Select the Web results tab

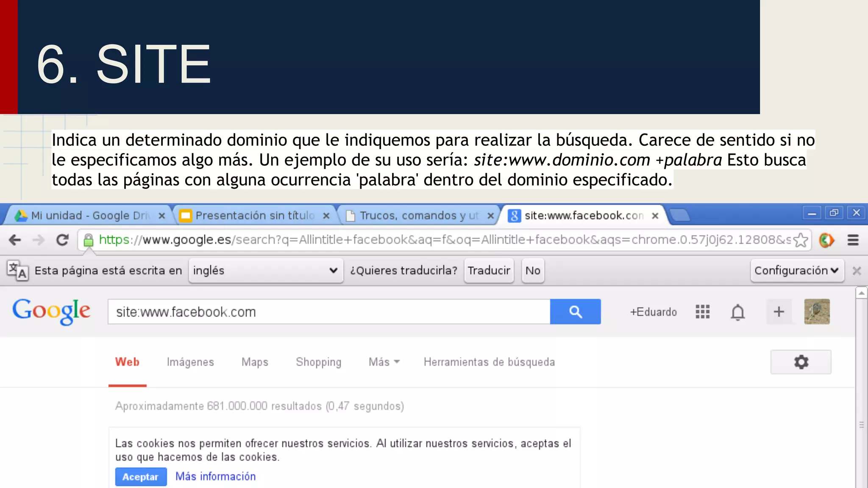click(127, 362)
